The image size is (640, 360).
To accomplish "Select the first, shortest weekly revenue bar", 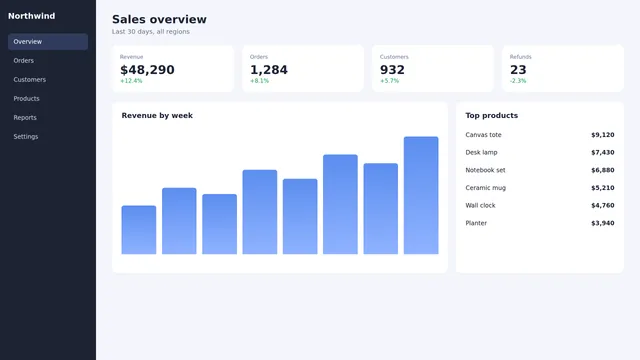I will click(139, 230).
